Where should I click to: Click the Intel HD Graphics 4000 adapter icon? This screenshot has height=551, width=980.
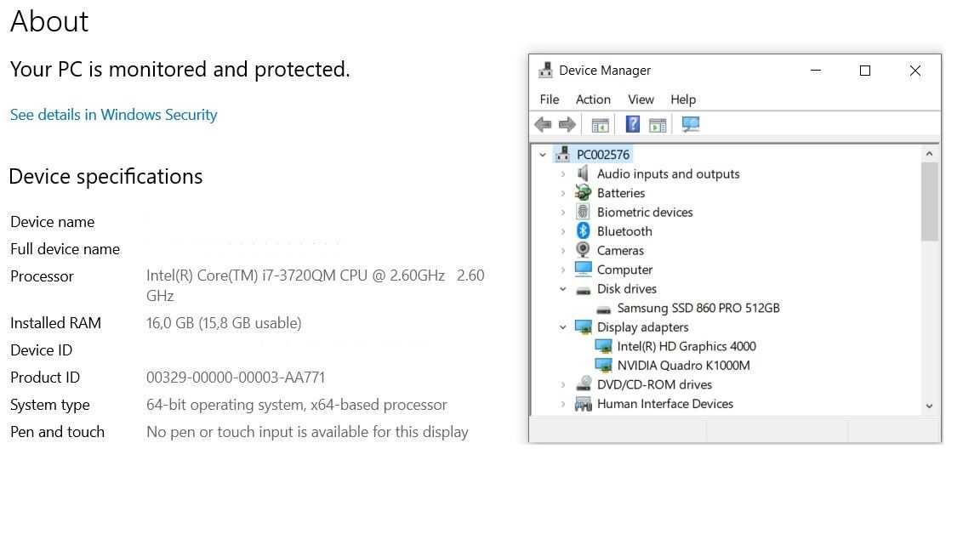coord(603,346)
